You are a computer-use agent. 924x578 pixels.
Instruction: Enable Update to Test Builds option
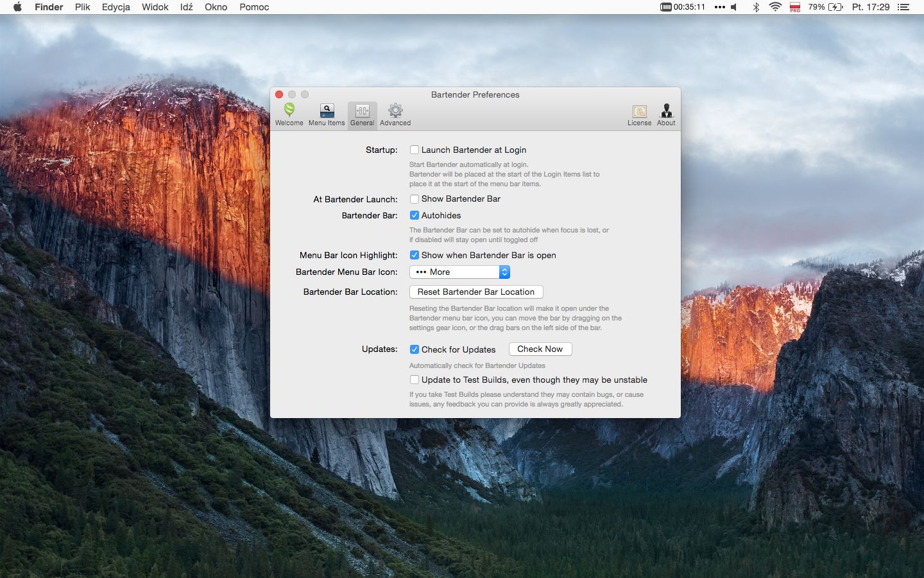pos(415,380)
